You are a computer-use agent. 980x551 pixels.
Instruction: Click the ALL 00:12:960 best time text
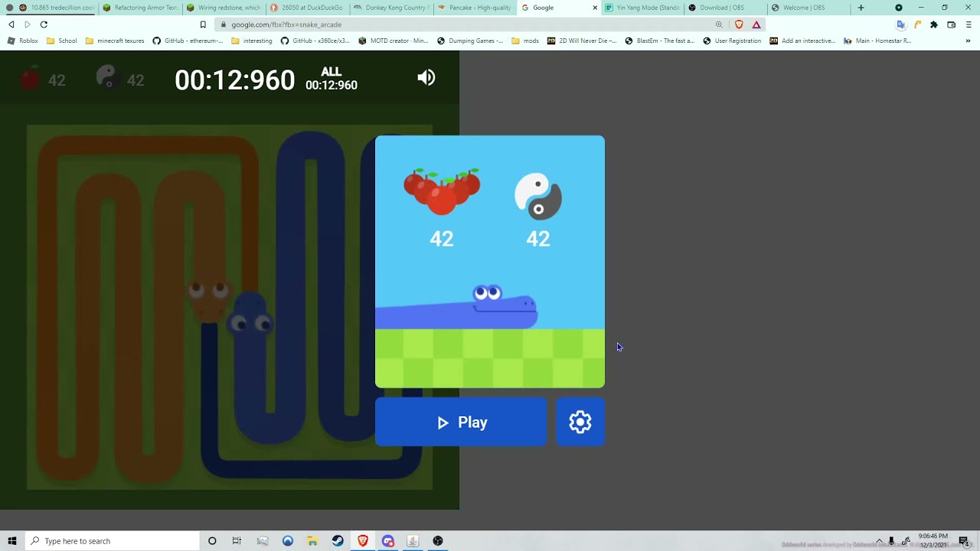coord(332,79)
